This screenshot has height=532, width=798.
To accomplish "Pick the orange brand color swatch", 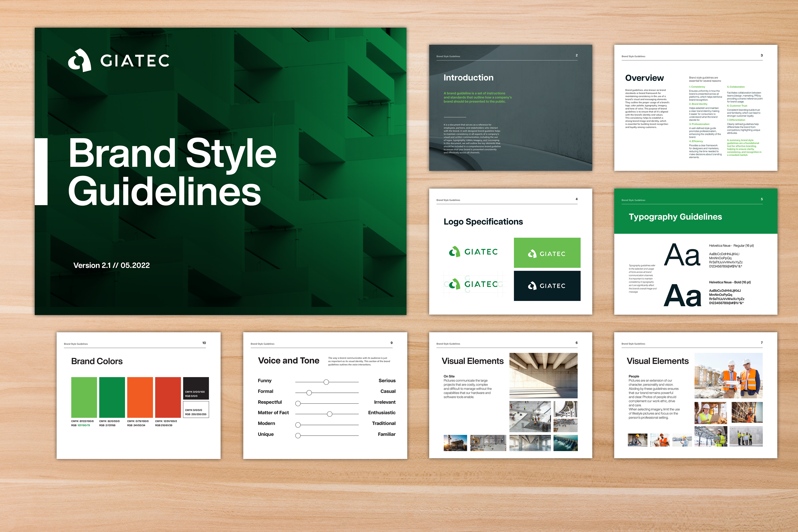I will [x=140, y=397].
